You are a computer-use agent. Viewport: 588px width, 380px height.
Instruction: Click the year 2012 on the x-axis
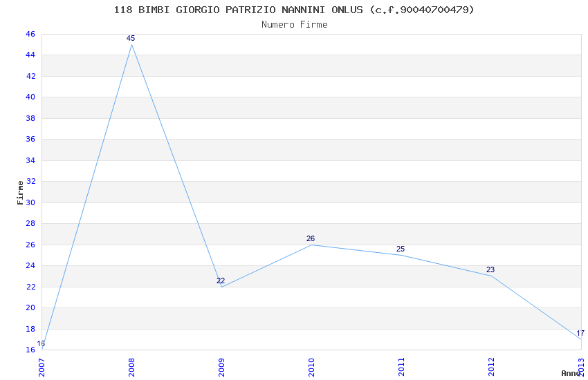coord(491,368)
